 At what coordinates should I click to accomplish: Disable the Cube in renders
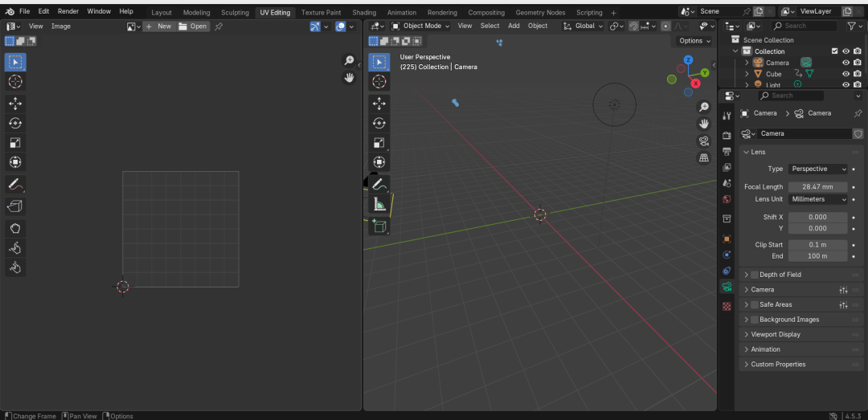[858, 74]
